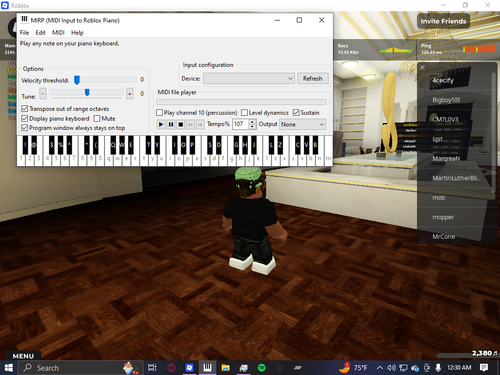Stop the MIDI file player
This screenshot has height=375, width=500.
(180, 124)
